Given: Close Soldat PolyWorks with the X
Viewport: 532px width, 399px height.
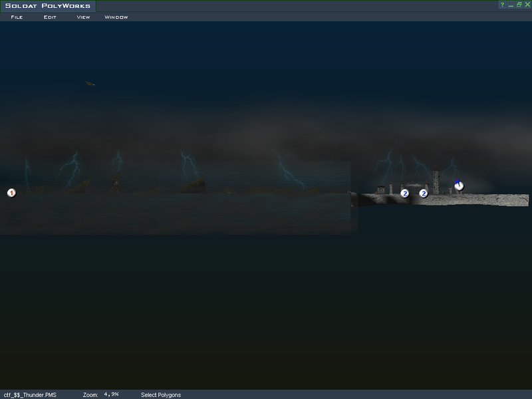Looking at the screenshot, I should pos(527,5).
